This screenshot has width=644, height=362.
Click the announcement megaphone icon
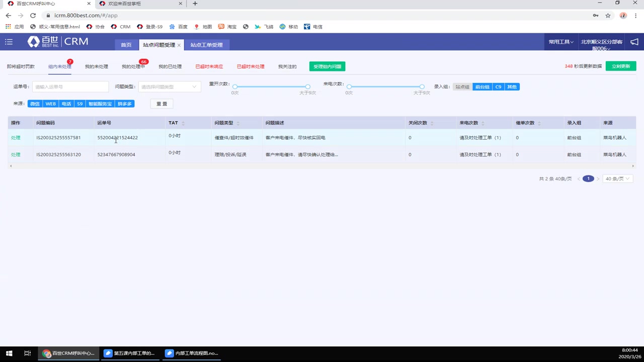click(x=634, y=42)
